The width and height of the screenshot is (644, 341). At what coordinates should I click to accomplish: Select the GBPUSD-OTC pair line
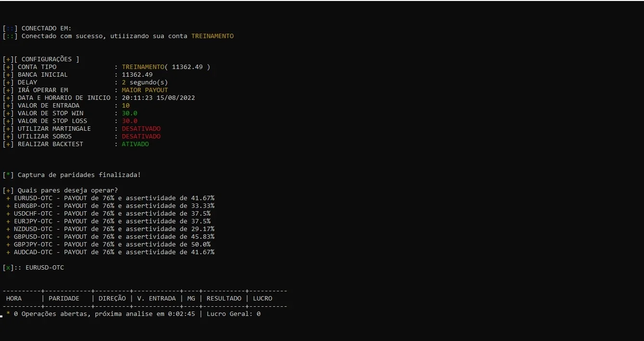pyautogui.click(x=110, y=237)
